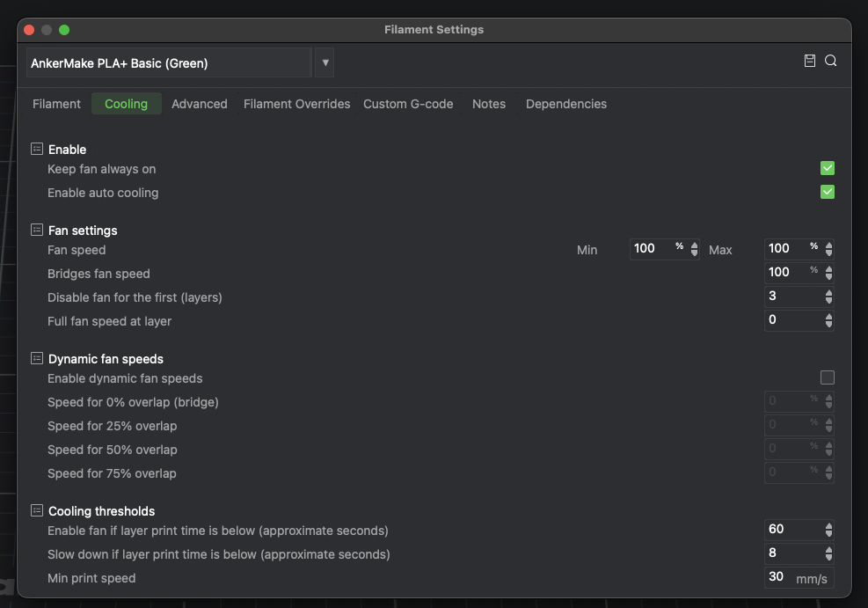Screen dimensions: 868x608
Task: Click the Min print speed field
Action: (799, 577)
